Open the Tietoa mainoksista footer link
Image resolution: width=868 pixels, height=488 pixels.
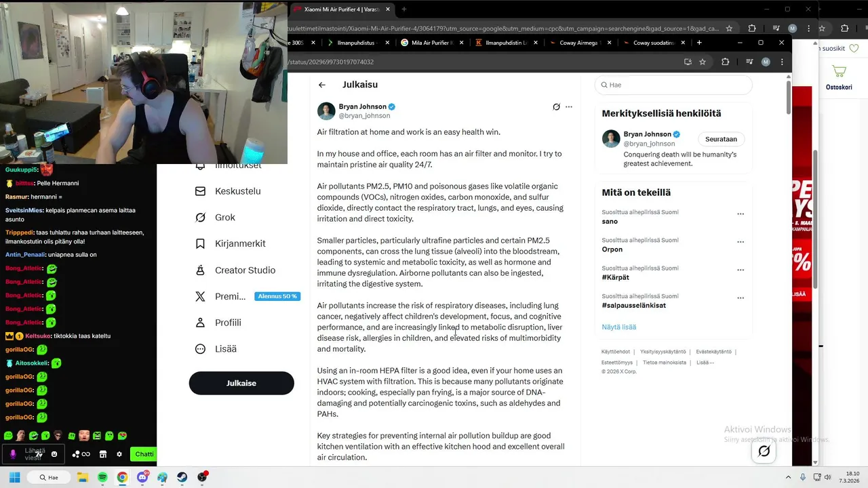pyautogui.click(x=665, y=363)
